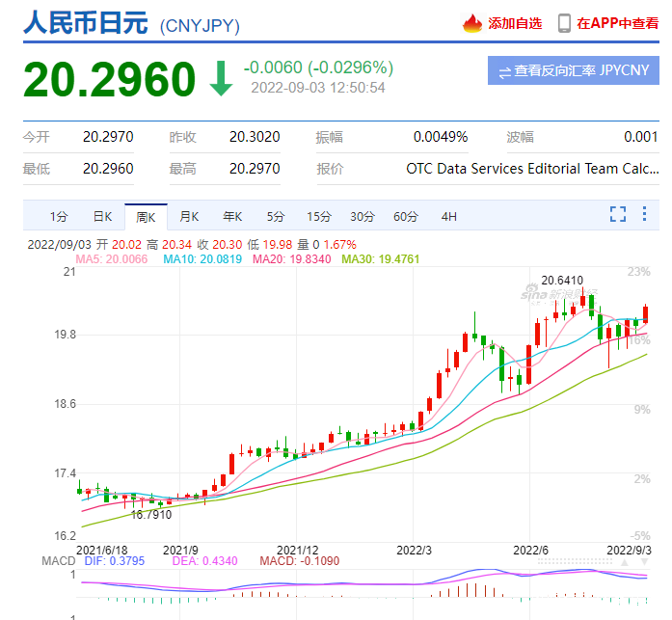Click the swap arrows icon on JPYCNY button

click(505, 72)
